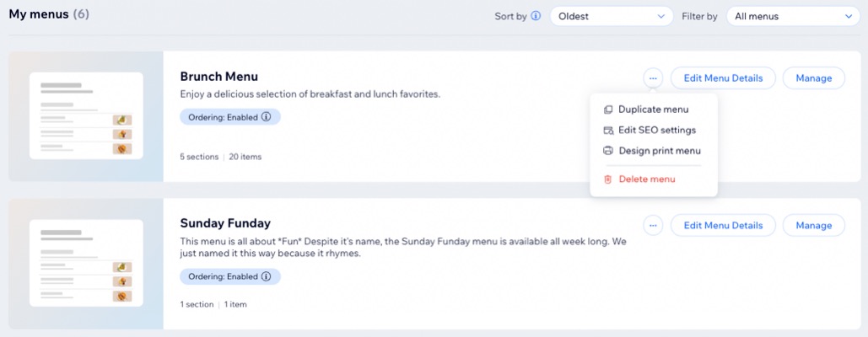Open Brunch Menu more actions ellipsis button

(x=653, y=78)
